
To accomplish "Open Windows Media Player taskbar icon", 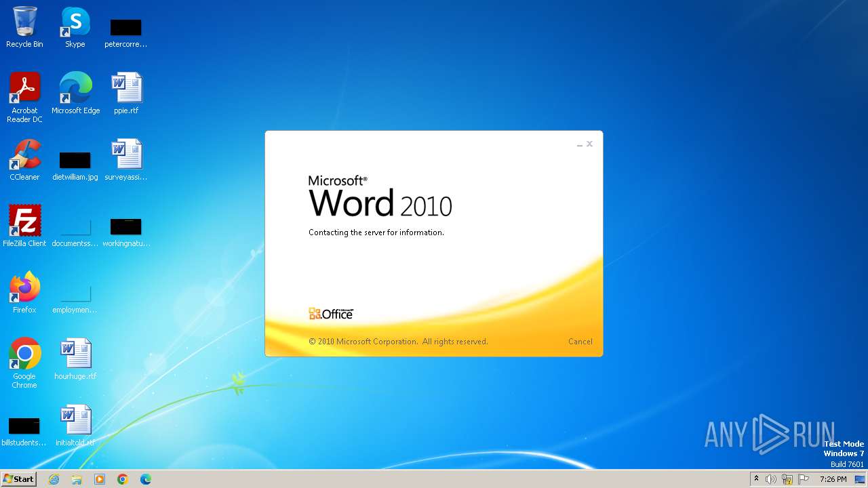I will (100, 479).
